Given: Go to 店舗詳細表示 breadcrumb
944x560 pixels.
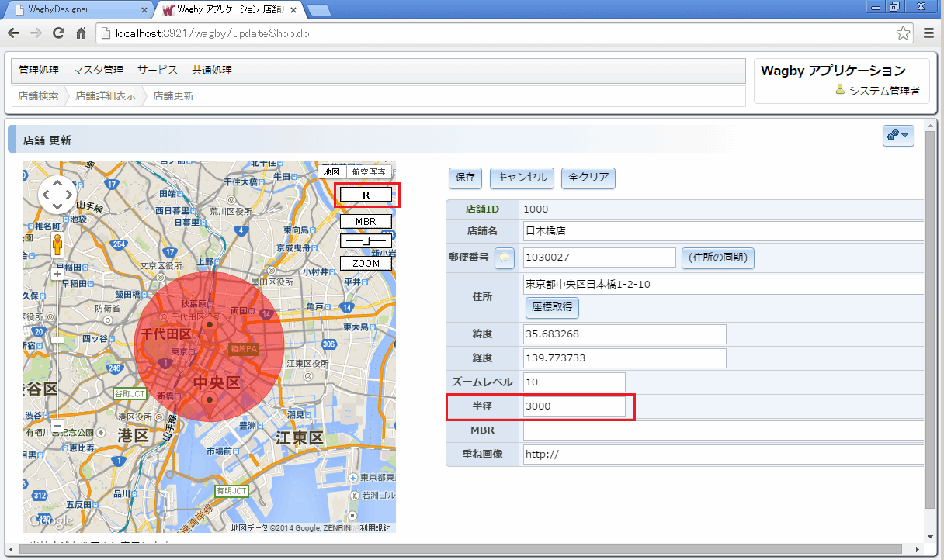Looking at the screenshot, I should 106,95.
